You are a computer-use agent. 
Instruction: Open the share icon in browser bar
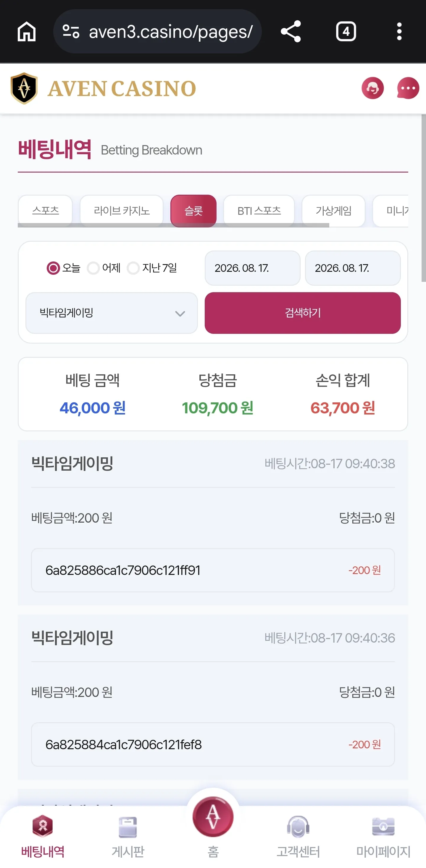[x=291, y=31]
